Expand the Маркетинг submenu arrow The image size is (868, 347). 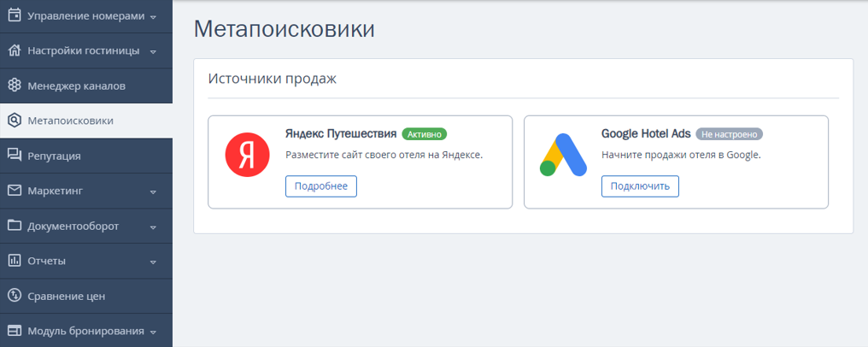[153, 191]
